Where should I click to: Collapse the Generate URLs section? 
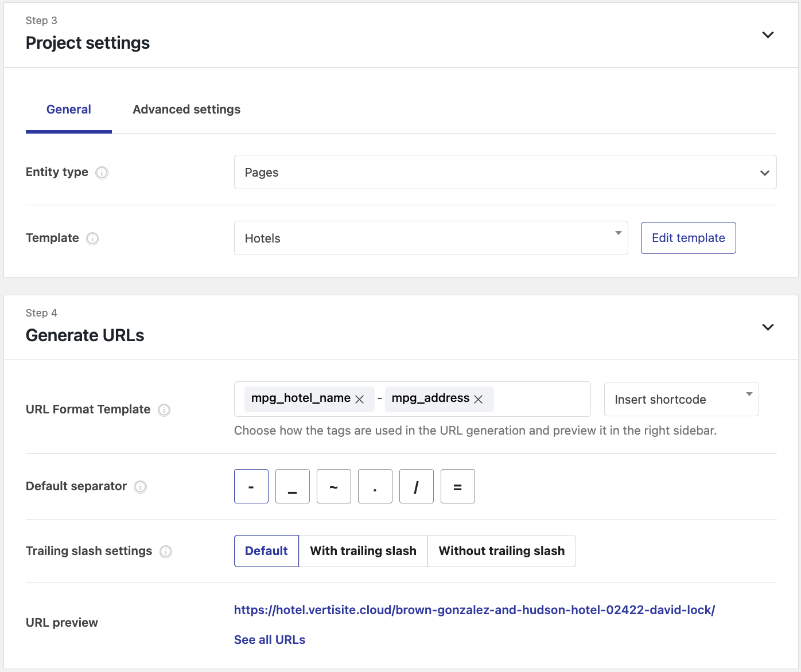(x=767, y=327)
